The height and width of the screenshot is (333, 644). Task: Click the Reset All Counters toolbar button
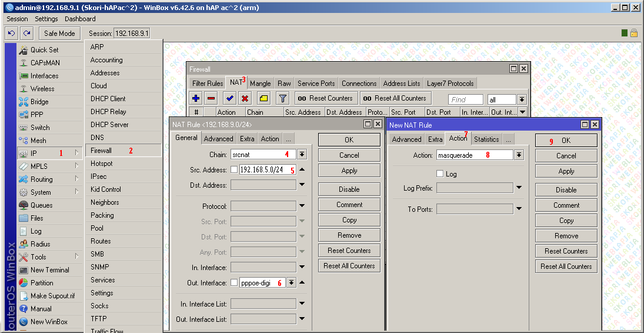395,98
